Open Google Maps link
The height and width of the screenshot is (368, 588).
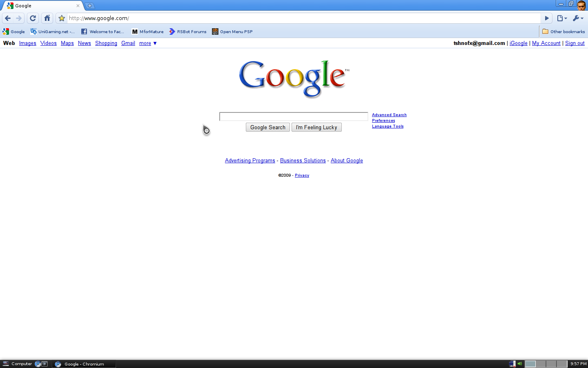[x=67, y=43]
